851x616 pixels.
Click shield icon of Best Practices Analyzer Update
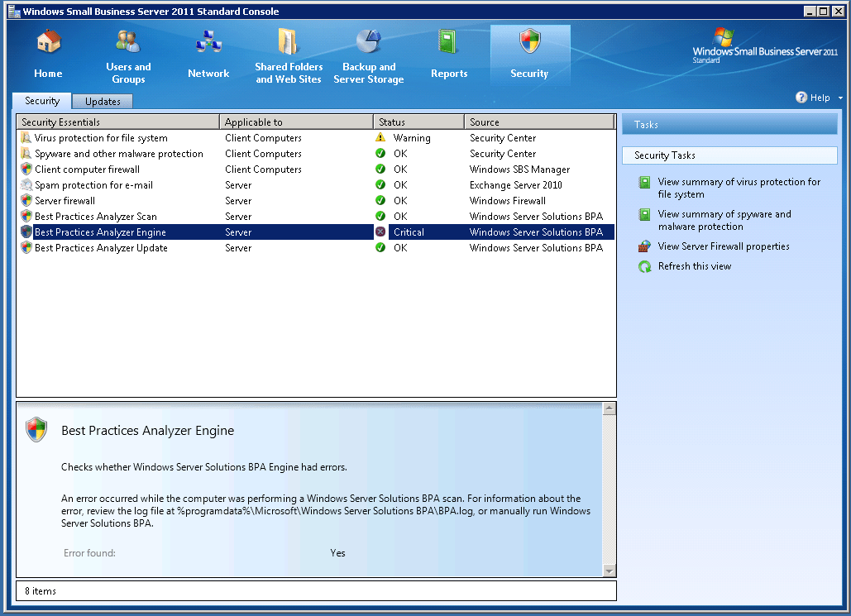pos(26,248)
